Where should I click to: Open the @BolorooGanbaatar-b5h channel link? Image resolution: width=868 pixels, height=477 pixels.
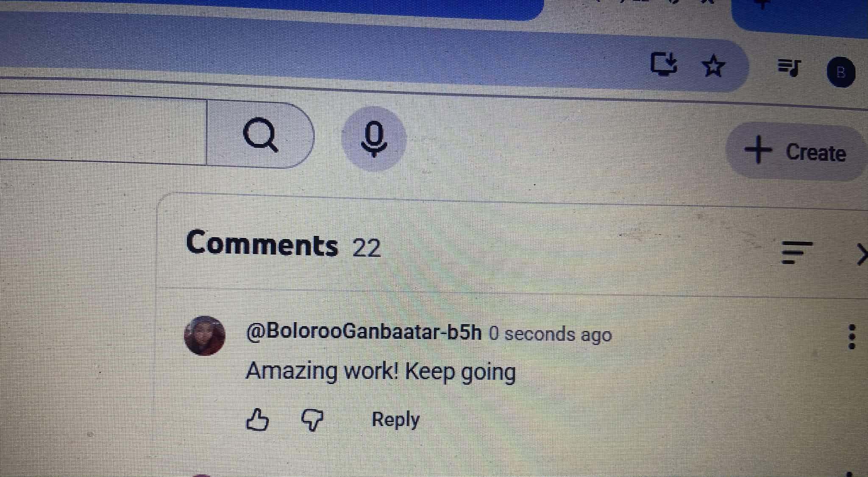(x=364, y=332)
